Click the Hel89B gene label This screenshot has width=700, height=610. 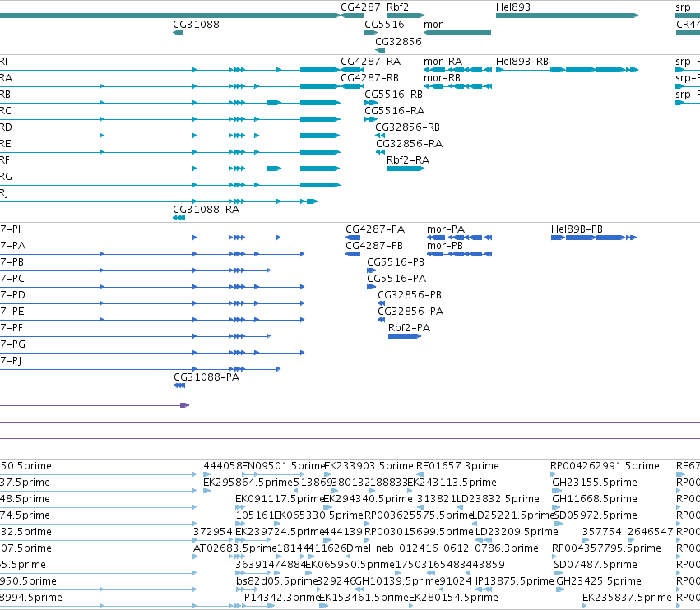point(513,7)
